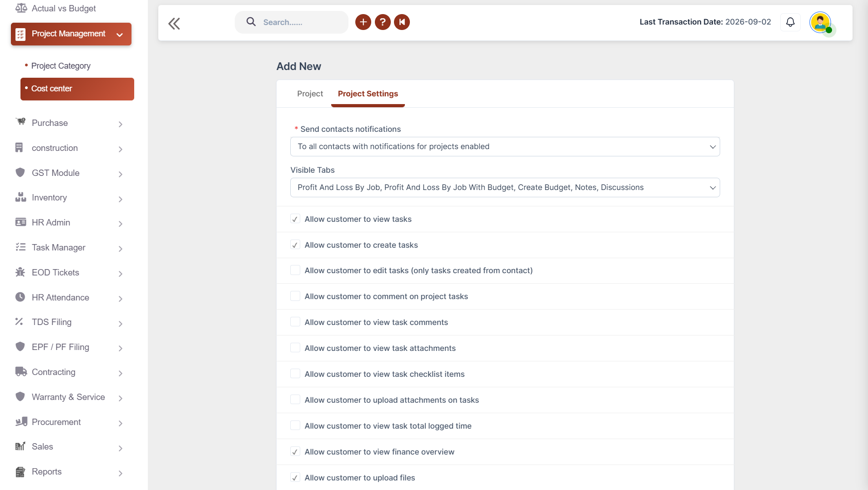Screen dimensions: 868x490
Task: Click Actual vs Budget link
Action: click(x=64, y=8)
